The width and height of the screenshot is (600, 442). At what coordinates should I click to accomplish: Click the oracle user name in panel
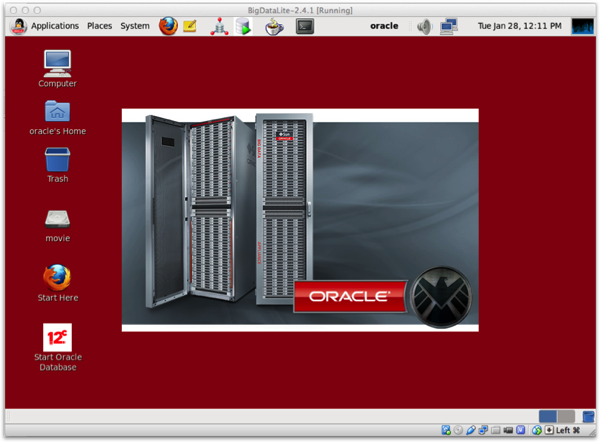tap(384, 26)
